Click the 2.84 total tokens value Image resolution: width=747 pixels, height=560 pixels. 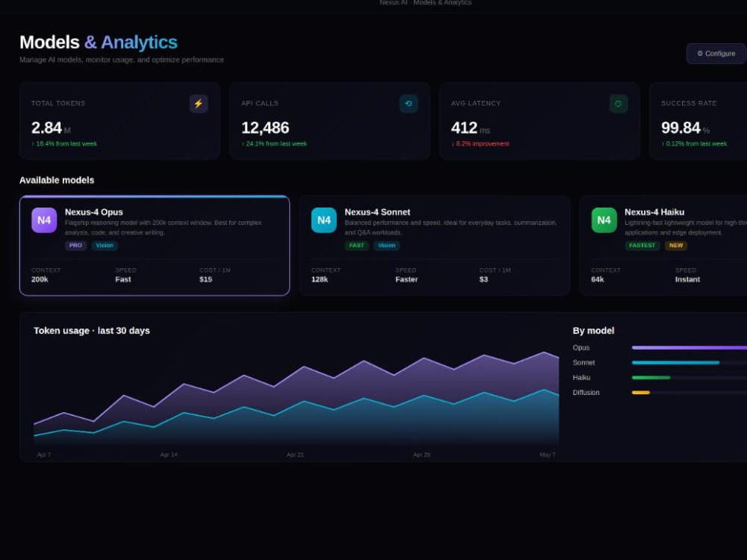point(46,128)
